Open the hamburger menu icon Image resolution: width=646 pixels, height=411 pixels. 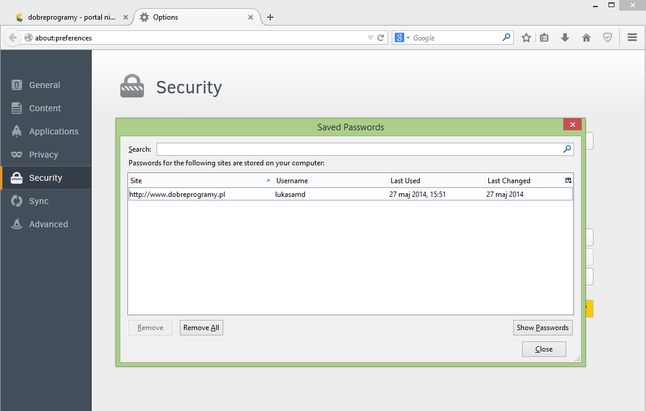(x=632, y=37)
